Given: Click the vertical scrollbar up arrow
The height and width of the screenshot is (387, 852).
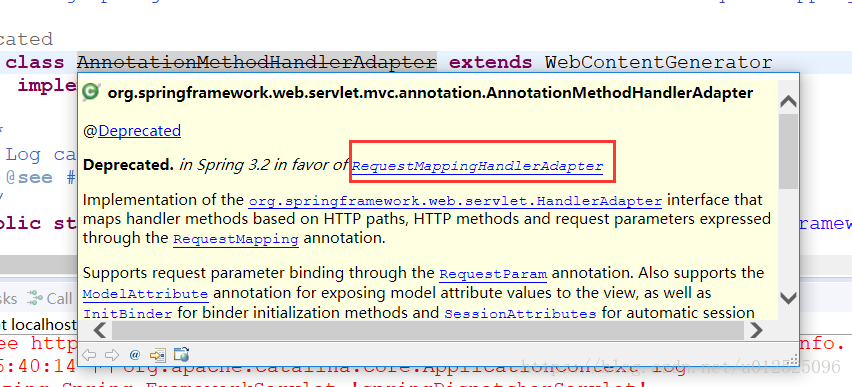Looking at the screenshot, I should pos(788,102).
